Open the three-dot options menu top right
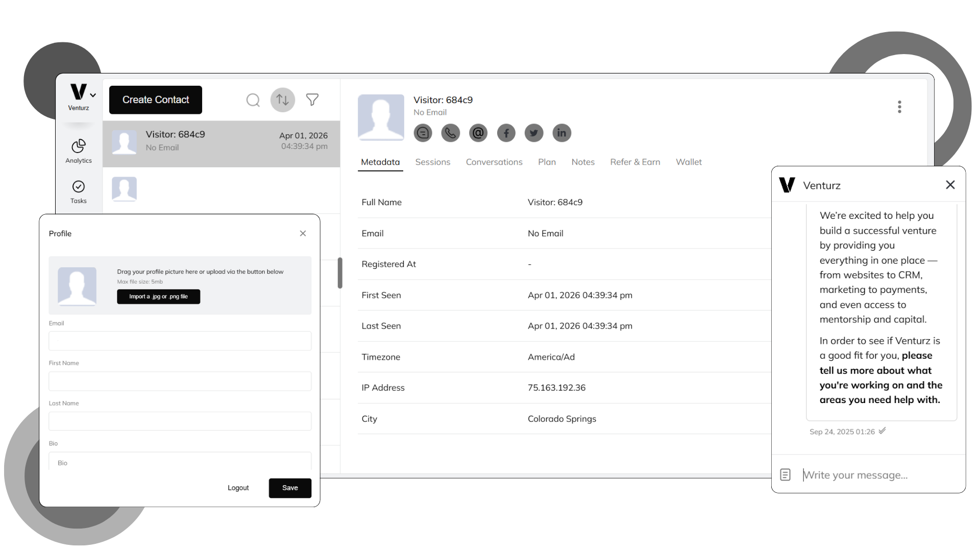980x551 pixels. [x=899, y=106]
